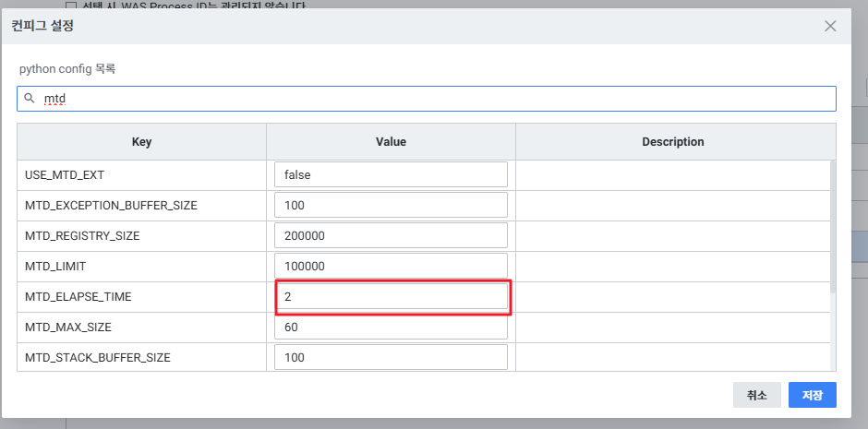The height and width of the screenshot is (429, 868).
Task: Click the MTD_ELAPSE_TIME value field
Action: [x=391, y=296]
